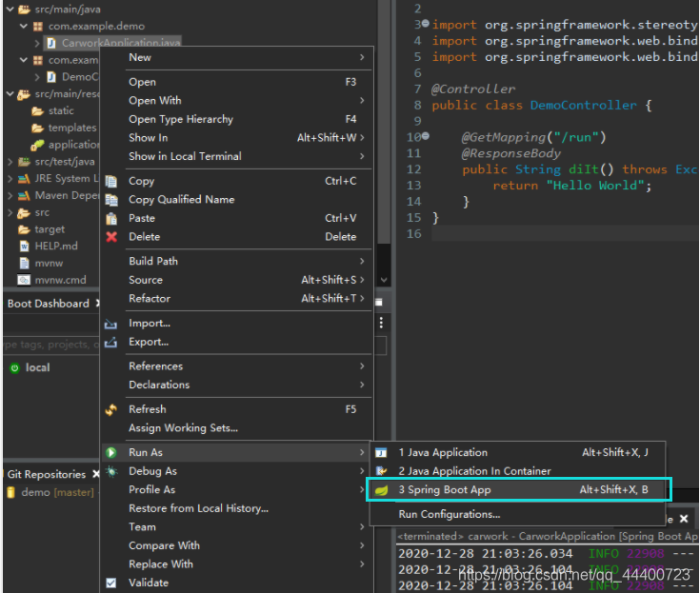Viewport: 700px width, 593px height.
Task: Open the Declarations submenu
Action: [237, 385]
